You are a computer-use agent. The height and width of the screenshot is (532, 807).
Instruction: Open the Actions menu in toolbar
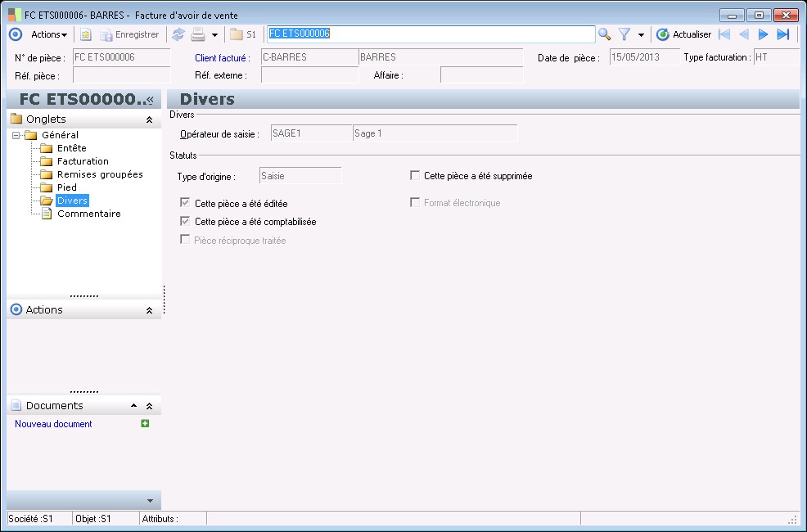[49, 34]
